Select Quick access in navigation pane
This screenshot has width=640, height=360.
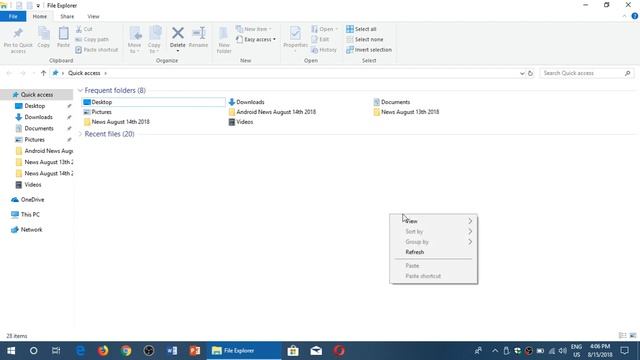[37, 95]
